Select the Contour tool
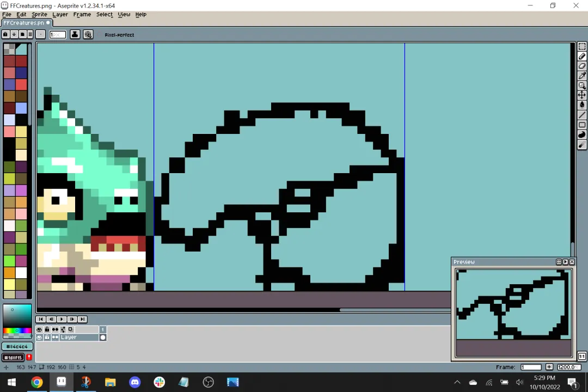This screenshot has width=588, height=392. tap(581, 134)
